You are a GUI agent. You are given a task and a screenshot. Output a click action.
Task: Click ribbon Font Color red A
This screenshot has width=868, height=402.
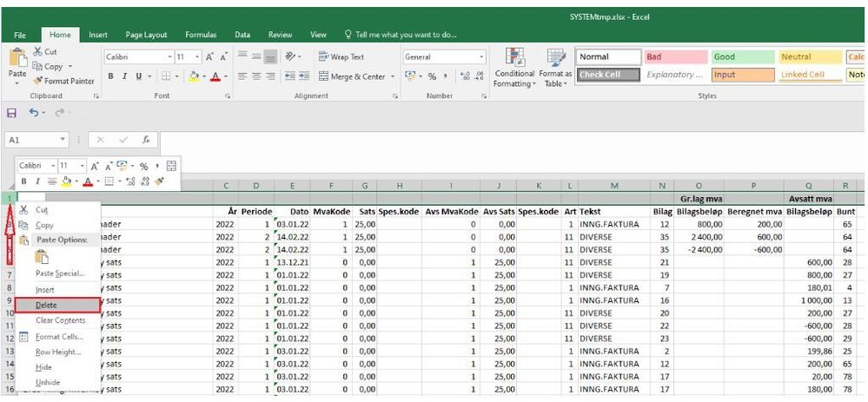215,76
